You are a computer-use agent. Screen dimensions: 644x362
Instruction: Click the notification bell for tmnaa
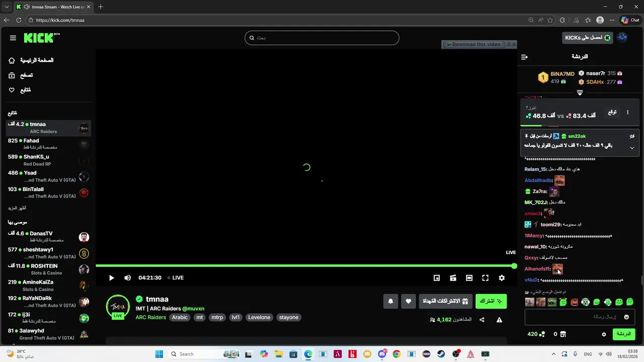tap(390, 301)
